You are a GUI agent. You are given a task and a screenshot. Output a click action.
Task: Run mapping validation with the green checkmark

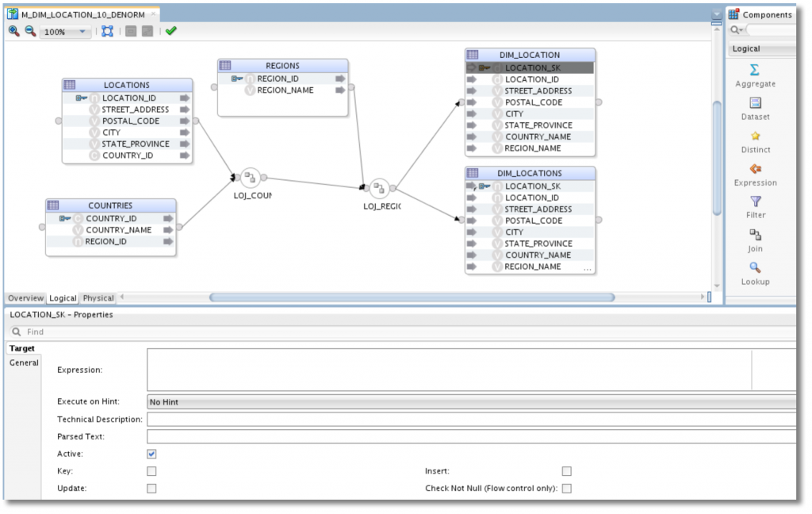point(170,32)
